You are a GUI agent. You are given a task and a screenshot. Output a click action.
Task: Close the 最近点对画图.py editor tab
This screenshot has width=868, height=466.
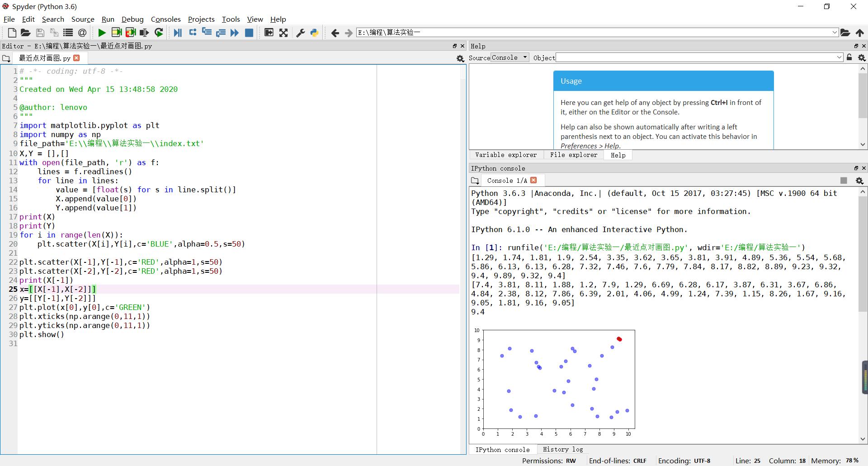[76, 58]
